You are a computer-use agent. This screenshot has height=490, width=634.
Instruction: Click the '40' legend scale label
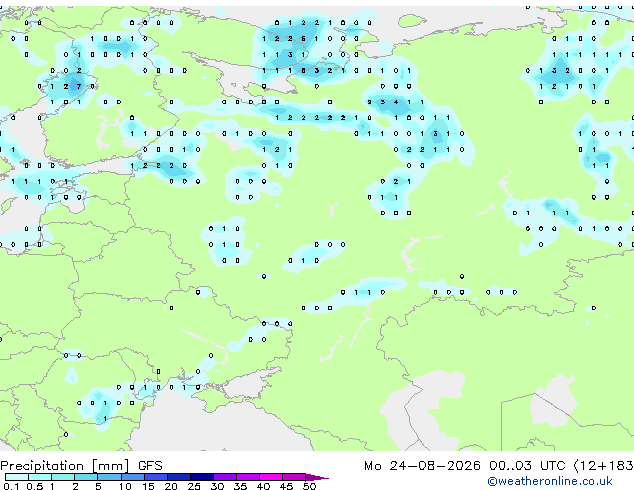coord(263,486)
